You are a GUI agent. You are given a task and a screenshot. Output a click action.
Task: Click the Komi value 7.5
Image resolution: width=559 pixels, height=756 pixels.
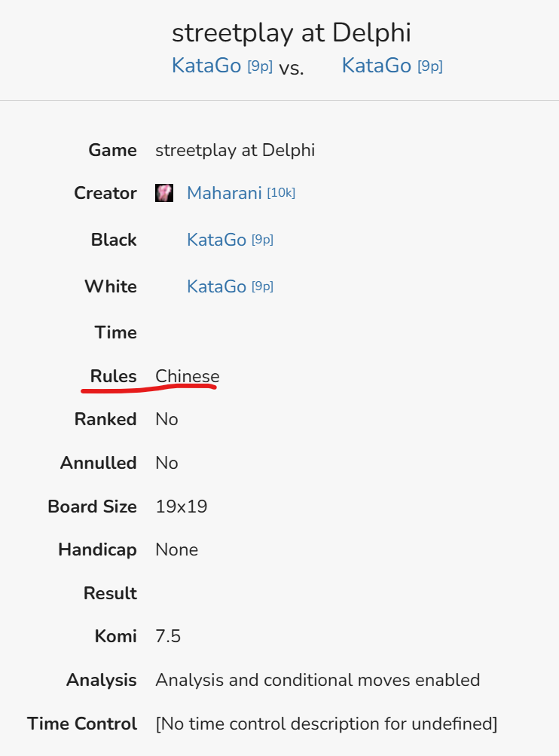(168, 636)
